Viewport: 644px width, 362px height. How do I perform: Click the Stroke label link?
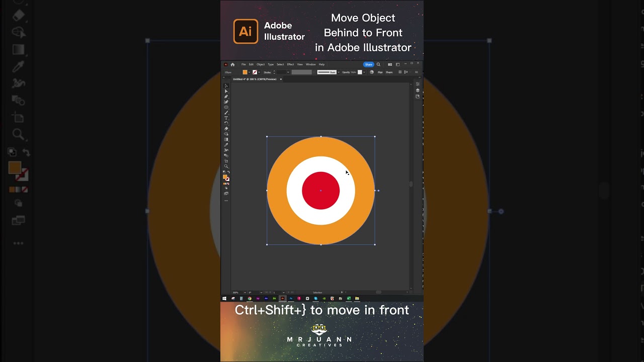pos(267,72)
